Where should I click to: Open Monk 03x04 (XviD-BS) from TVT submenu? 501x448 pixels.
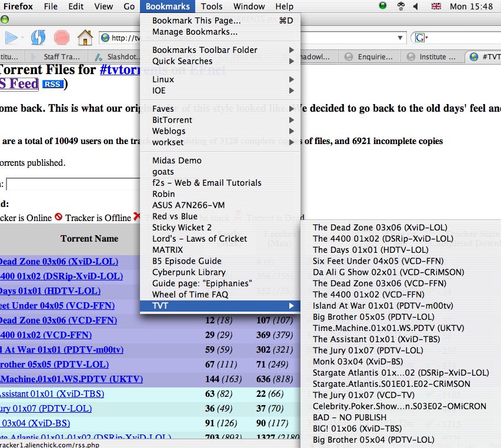(x=358, y=362)
